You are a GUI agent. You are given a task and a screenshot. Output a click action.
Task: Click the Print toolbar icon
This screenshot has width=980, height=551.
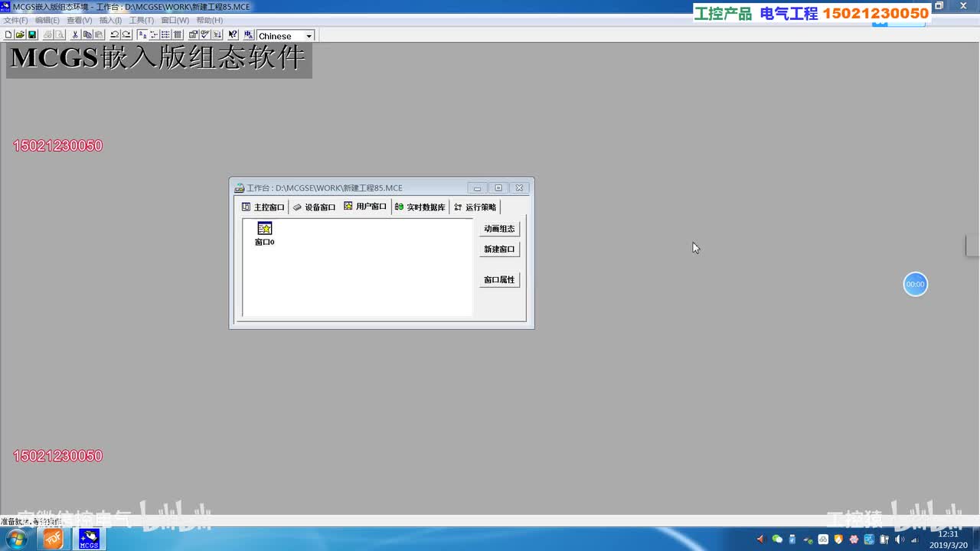point(48,35)
